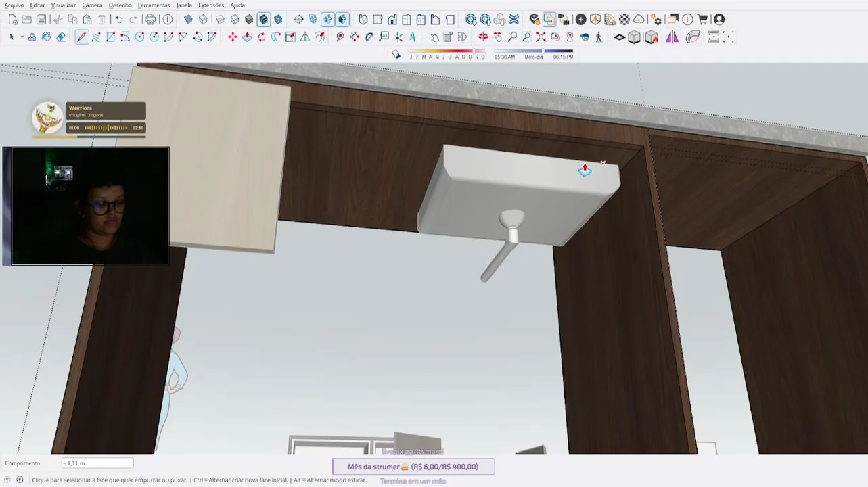This screenshot has height=487, width=868.
Task: Toggle display of section cuts
Action: (x=327, y=20)
